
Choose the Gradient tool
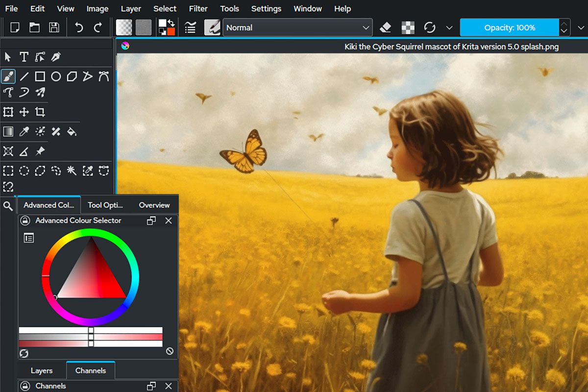click(x=8, y=131)
